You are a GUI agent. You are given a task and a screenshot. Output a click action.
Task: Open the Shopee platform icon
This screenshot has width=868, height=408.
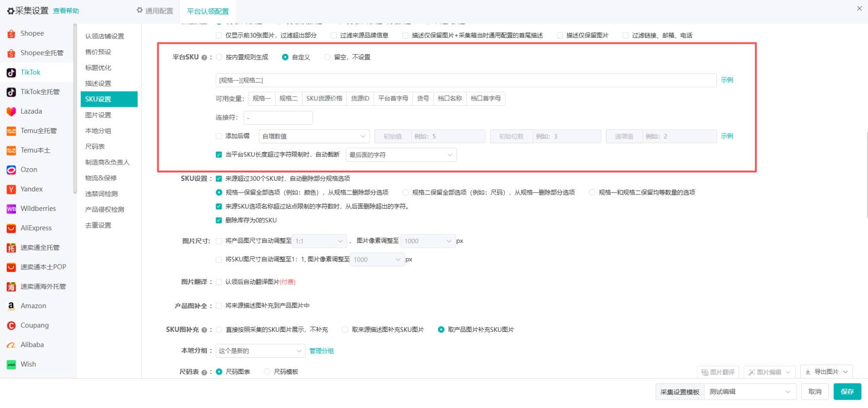[11, 34]
